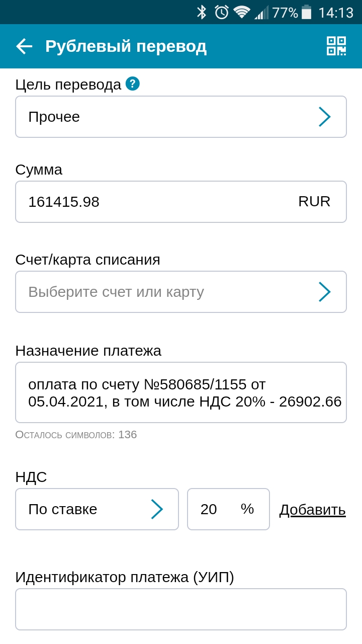Tap the cellular signal strength icon
This screenshot has width=362, height=644.
(x=261, y=12)
